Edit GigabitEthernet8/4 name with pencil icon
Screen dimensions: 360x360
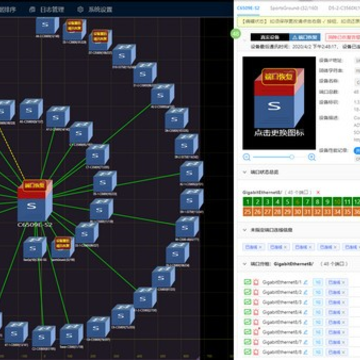pos(305,312)
